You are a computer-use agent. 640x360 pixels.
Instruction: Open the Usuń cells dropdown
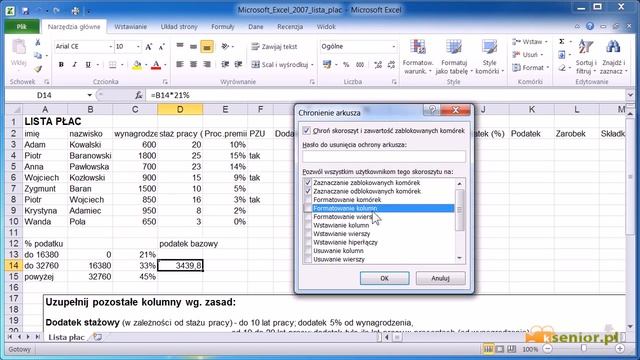[528, 54]
